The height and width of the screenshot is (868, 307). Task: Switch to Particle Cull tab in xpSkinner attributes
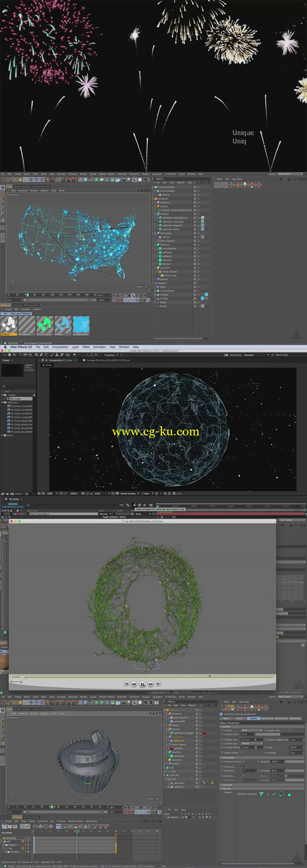tap(281, 719)
